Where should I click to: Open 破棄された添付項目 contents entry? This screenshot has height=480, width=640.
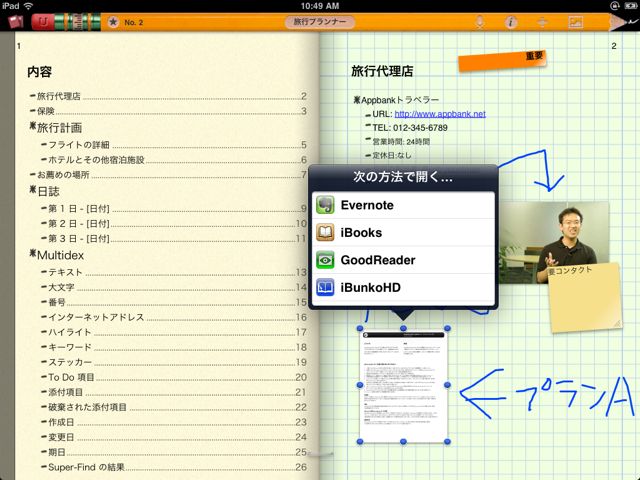(174, 407)
